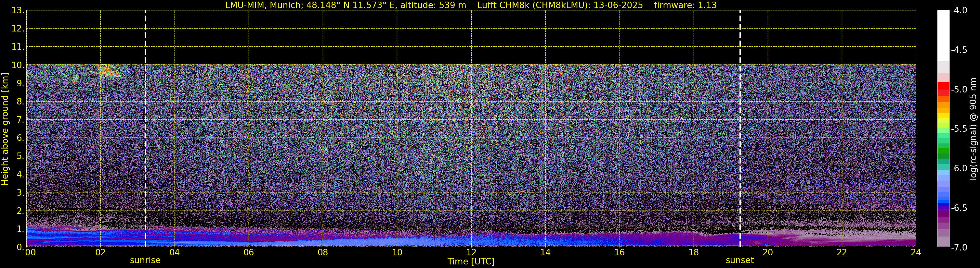Click the '04' time axis tick label
Viewport: 980px width, 268px height.
(175, 252)
